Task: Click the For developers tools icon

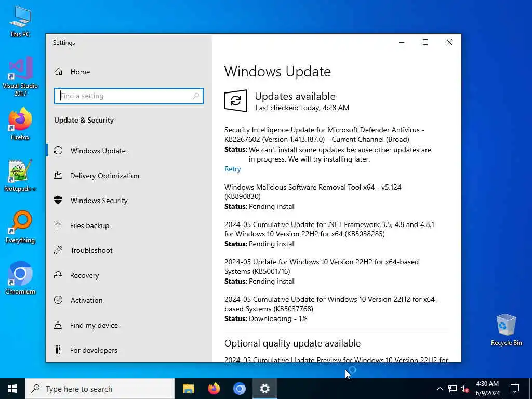Action: coord(58,350)
